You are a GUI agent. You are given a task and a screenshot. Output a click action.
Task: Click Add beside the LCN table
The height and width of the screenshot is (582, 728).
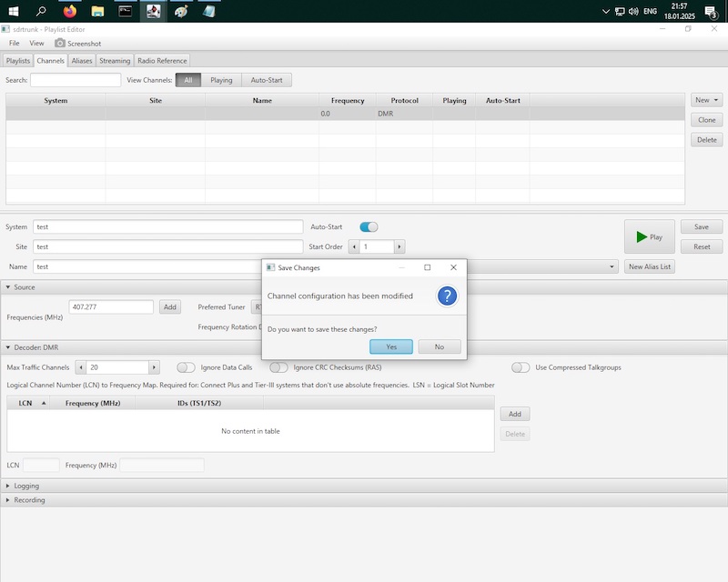514,414
